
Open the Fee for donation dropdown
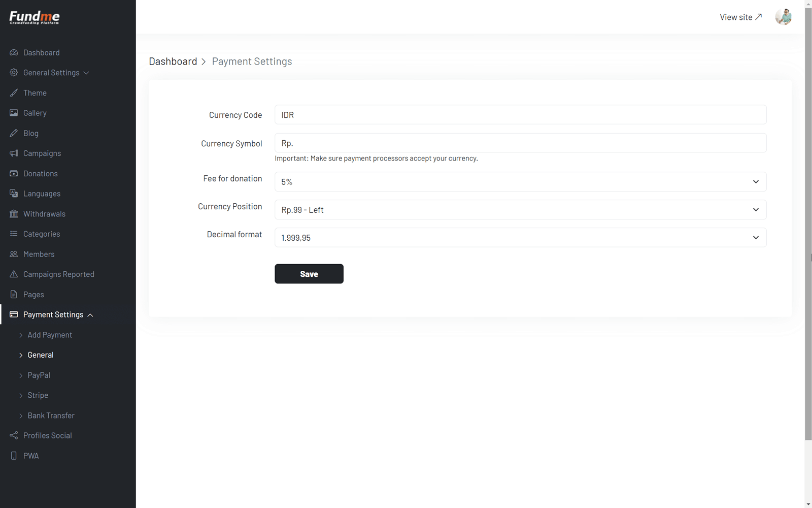(520, 181)
